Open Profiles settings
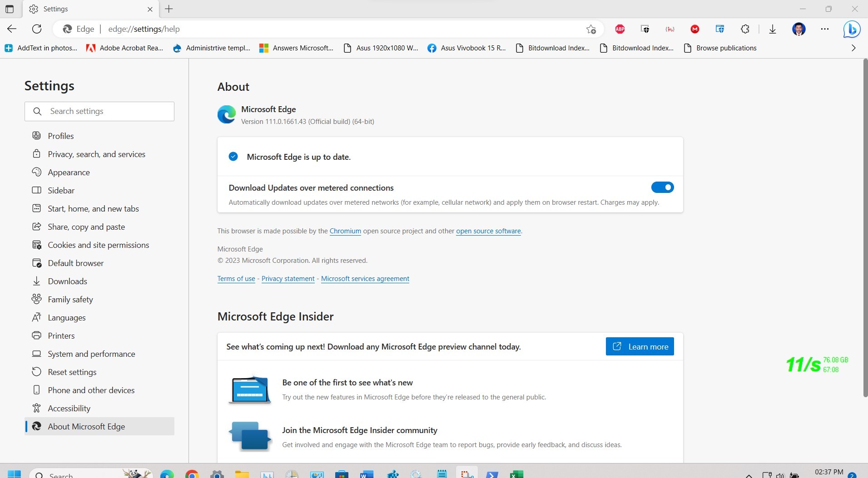Viewport: 868px width, 478px height. [x=99, y=136]
